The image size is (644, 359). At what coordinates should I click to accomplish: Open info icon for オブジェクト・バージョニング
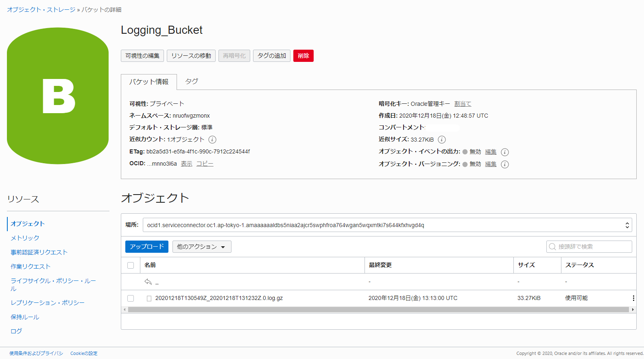pyautogui.click(x=505, y=164)
